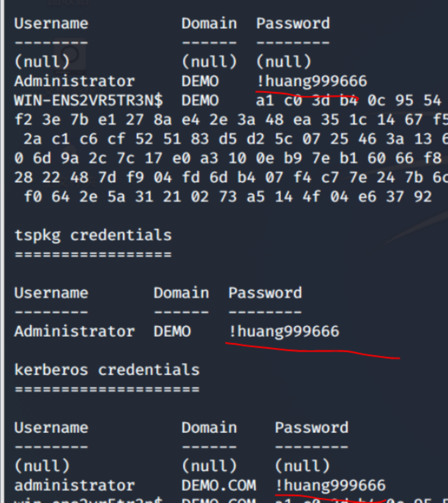Click the Password column header in the kerberos table
The image size is (448, 503).
pyautogui.click(x=312, y=427)
